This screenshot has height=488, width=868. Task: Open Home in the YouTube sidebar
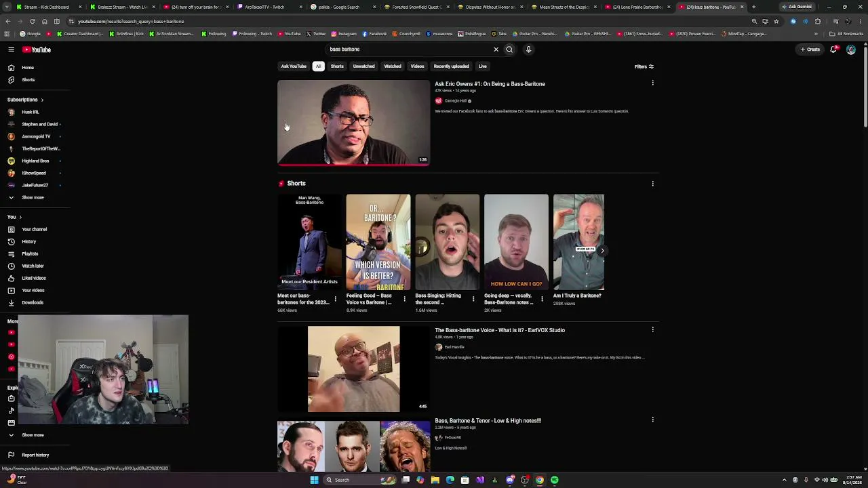[x=28, y=68]
